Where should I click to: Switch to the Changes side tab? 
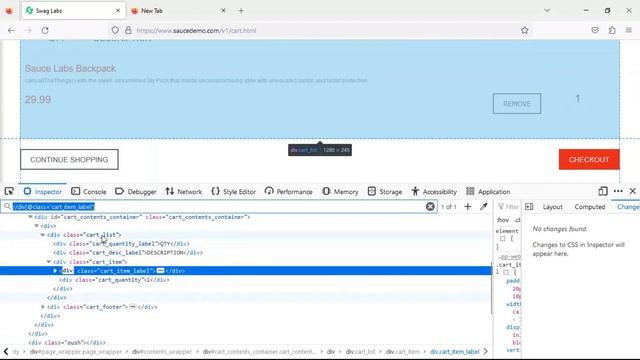click(x=628, y=207)
